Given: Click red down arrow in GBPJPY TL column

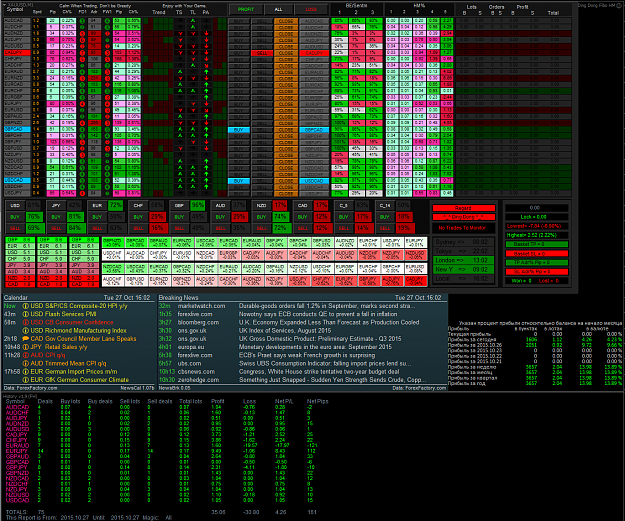Looking at the screenshot, I should pyautogui.click(x=193, y=142).
